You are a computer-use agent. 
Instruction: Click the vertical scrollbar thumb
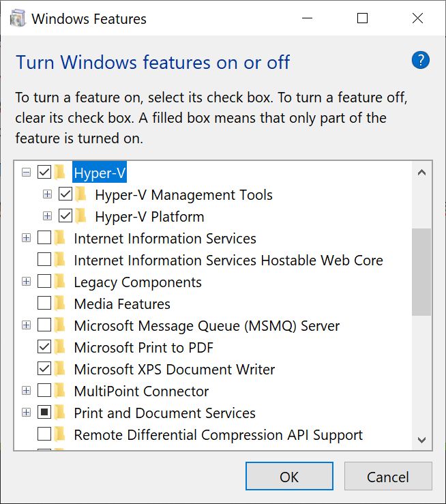pos(421,272)
